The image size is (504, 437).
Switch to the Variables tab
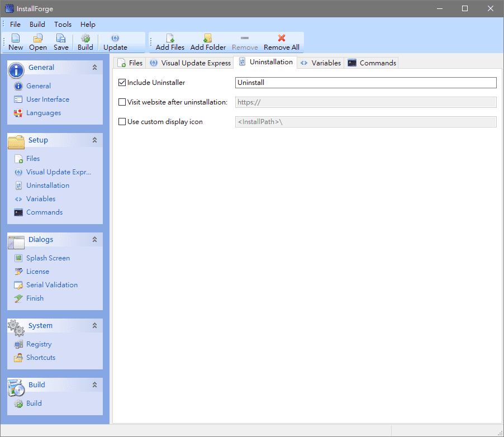point(321,63)
